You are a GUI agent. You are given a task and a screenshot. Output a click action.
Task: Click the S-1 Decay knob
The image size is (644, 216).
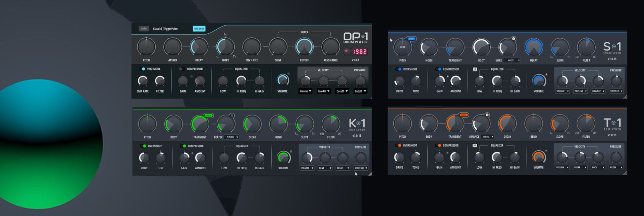(x=534, y=47)
